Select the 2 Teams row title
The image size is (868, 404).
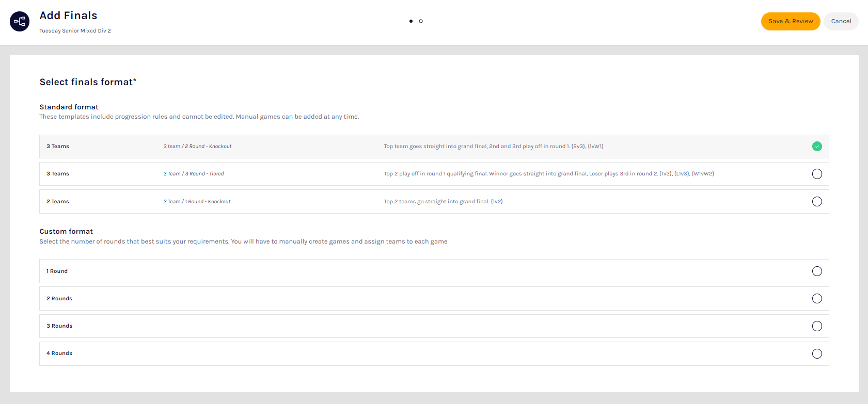click(58, 202)
